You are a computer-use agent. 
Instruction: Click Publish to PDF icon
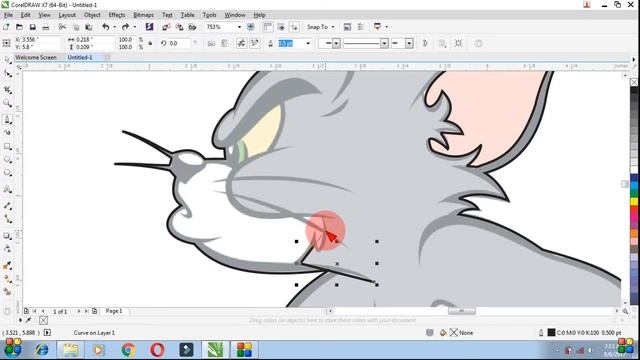point(192,27)
